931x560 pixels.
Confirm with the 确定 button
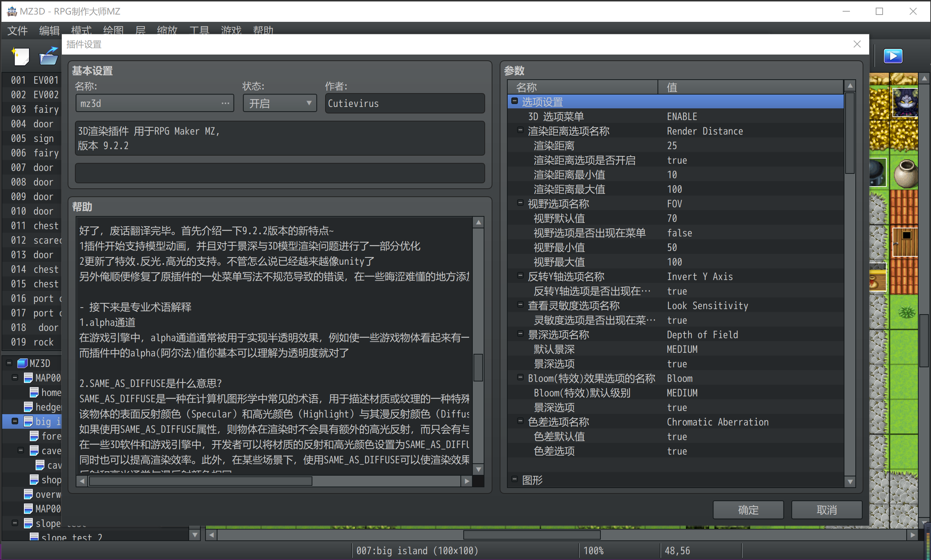coord(748,510)
